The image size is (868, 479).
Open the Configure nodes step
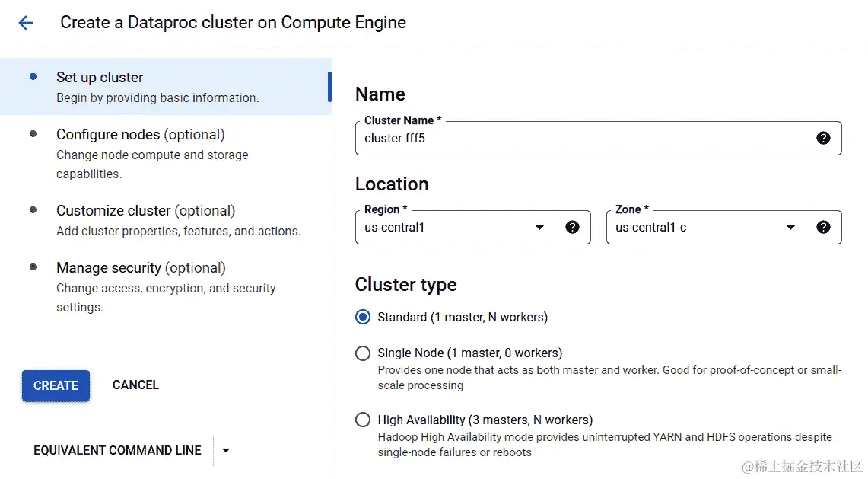[140, 135]
